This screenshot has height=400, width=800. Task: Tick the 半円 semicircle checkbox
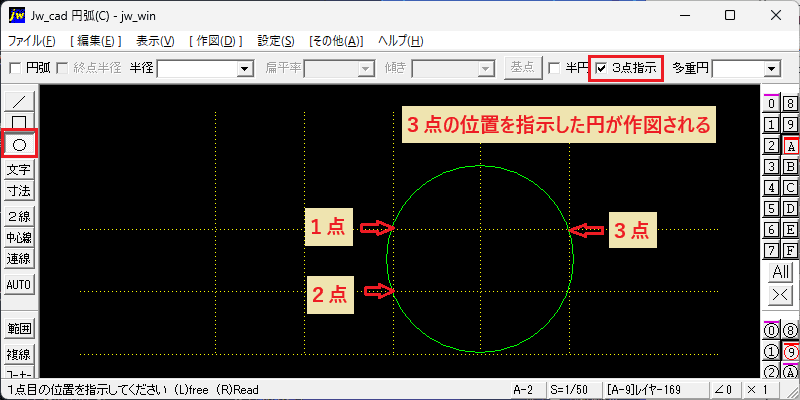point(554,68)
